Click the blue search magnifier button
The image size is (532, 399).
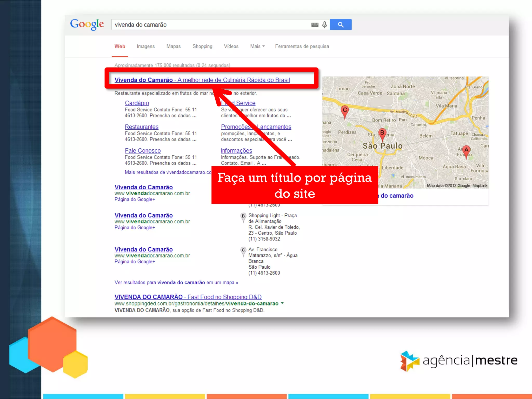341,25
